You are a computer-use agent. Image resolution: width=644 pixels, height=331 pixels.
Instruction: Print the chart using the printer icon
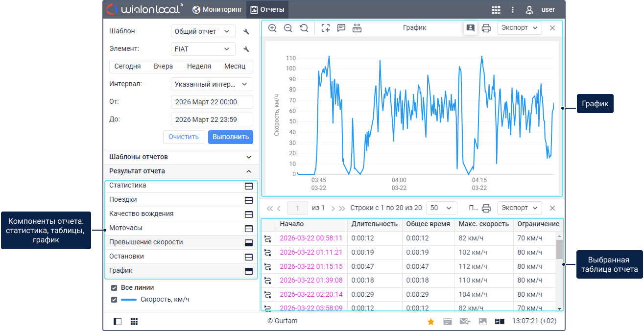(486, 28)
